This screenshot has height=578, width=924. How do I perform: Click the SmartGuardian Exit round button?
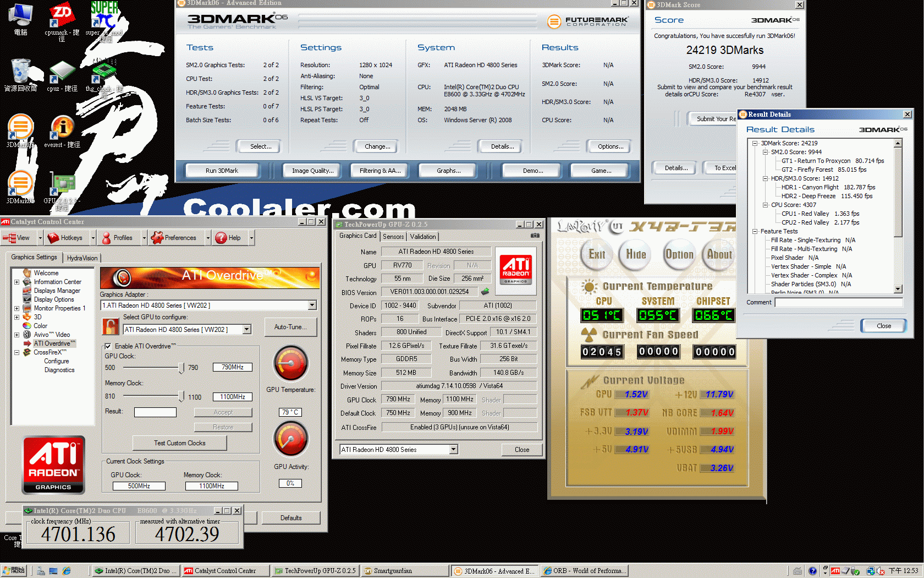(597, 254)
